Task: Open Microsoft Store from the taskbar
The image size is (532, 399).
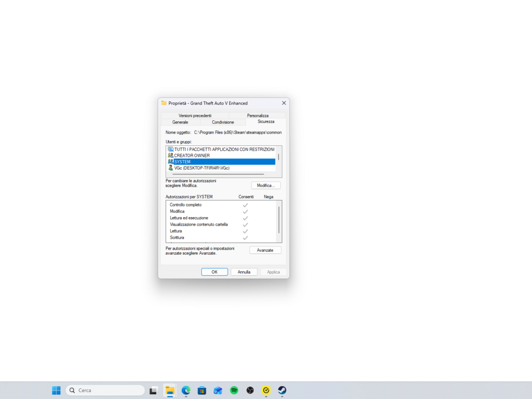Action: (202, 390)
